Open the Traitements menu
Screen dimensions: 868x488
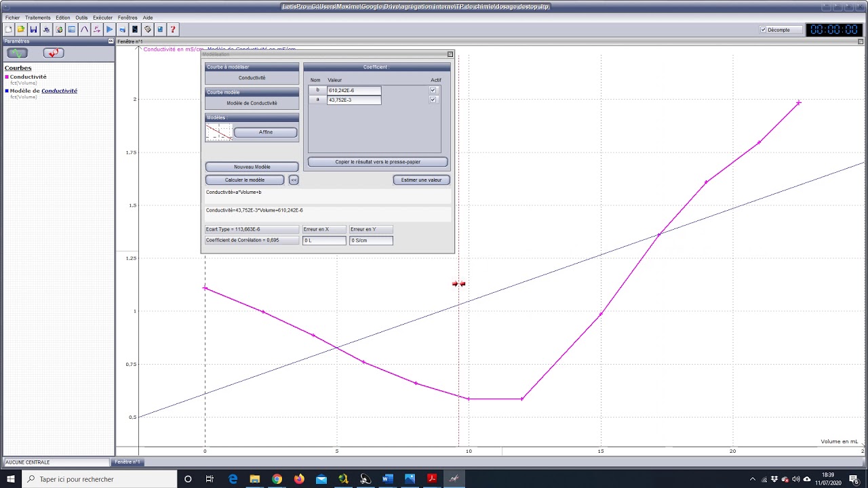pos(38,18)
